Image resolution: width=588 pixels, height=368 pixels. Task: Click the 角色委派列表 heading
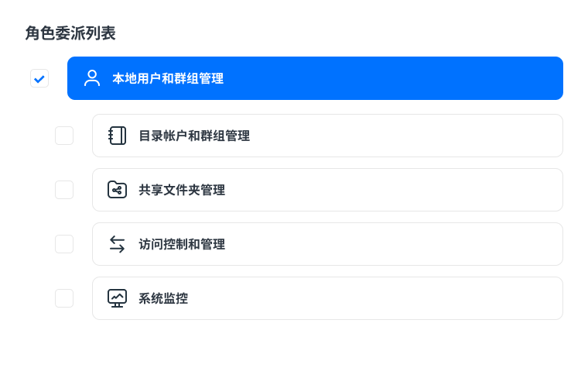(71, 33)
